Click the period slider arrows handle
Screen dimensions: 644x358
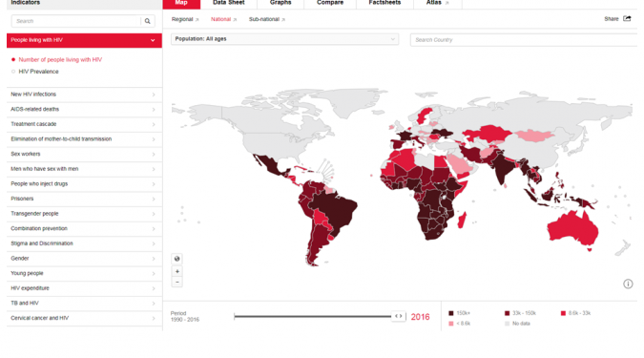point(399,316)
